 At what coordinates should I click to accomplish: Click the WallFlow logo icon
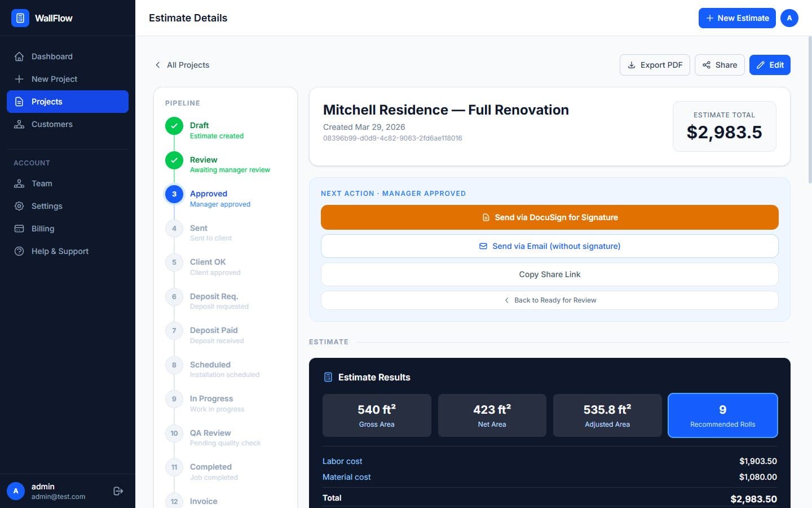[x=20, y=18]
